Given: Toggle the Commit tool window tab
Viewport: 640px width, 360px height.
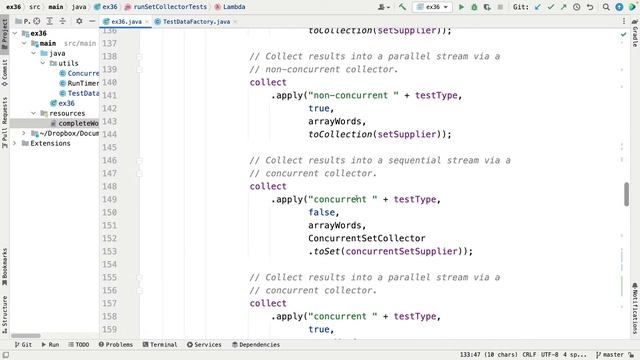Looking at the screenshot, I should click(x=4, y=73).
